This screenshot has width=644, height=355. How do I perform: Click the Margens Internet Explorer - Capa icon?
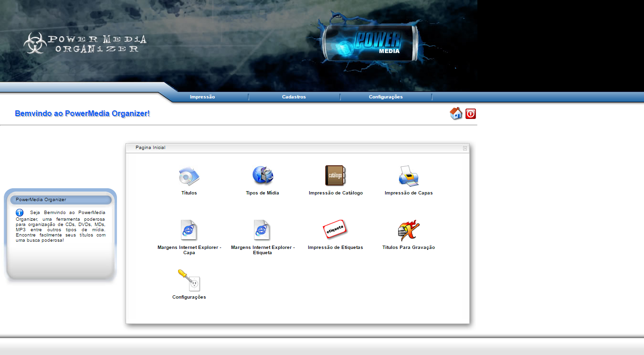click(x=189, y=230)
